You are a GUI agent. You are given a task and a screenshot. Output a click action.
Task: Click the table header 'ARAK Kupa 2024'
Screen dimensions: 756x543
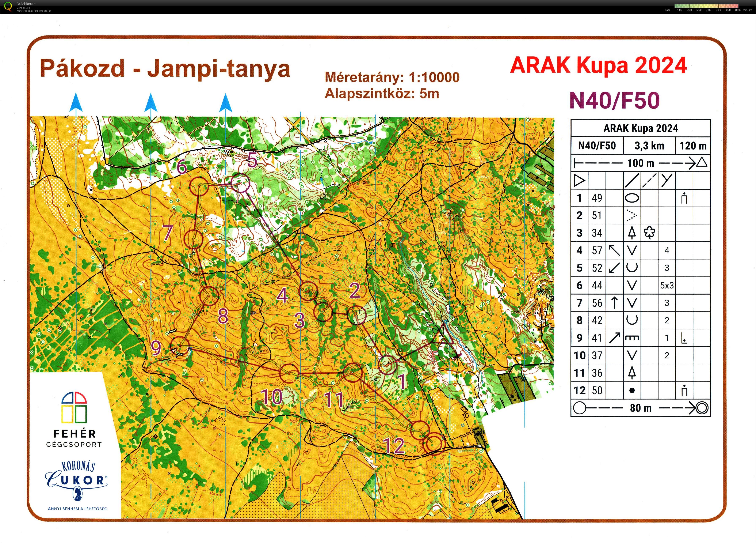point(641,128)
